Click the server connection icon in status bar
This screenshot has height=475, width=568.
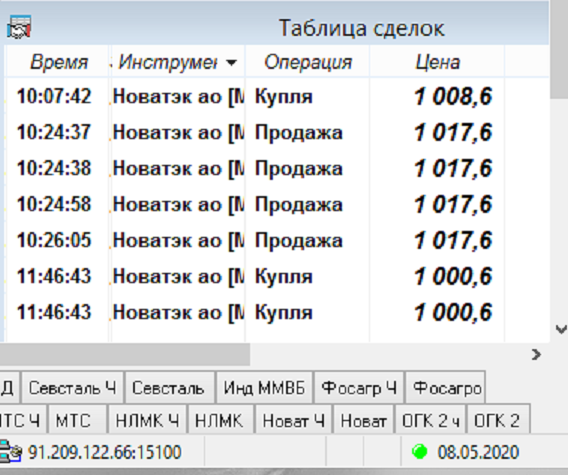(10, 452)
